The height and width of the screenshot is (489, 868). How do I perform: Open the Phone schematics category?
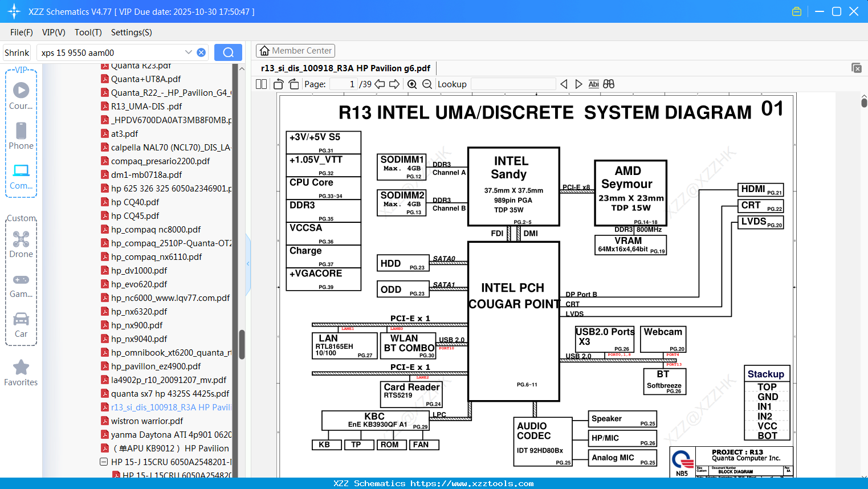[21, 136]
